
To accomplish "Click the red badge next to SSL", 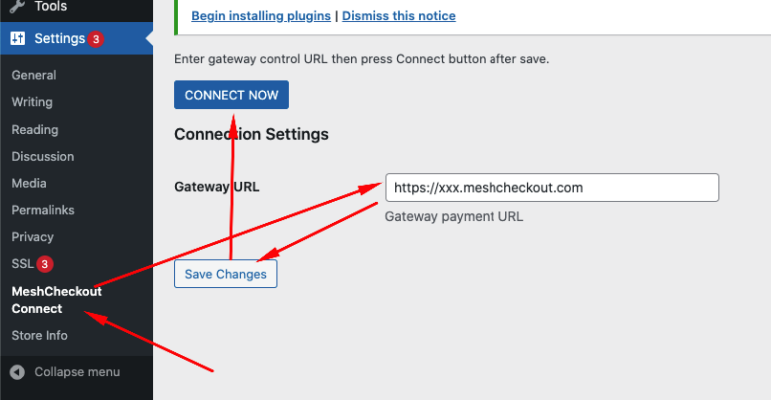I will 45,264.
